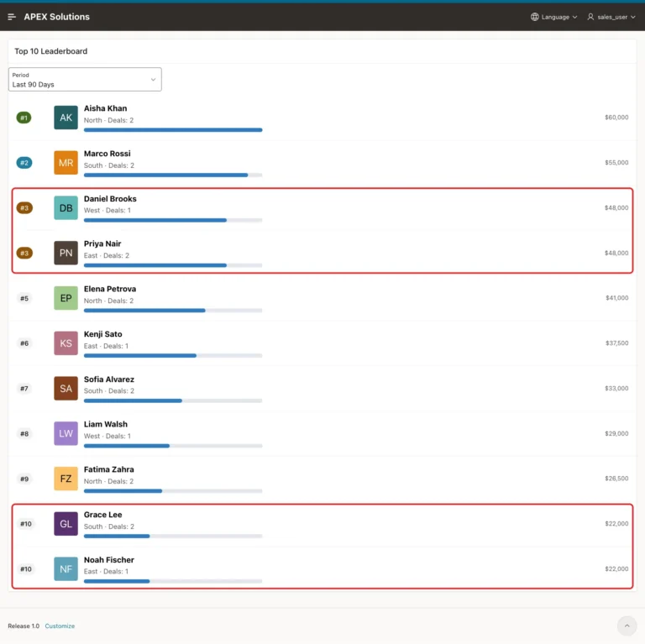Screen dimensions: 645x644
Task: Click the $33,000 amount
Action: point(616,388)
